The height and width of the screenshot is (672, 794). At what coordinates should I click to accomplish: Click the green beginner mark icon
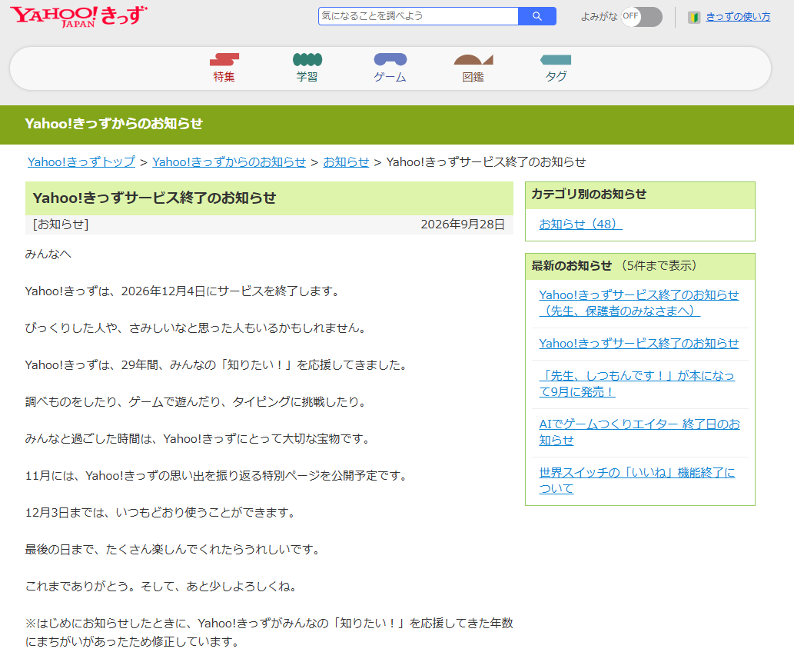(x=694, y=17)
